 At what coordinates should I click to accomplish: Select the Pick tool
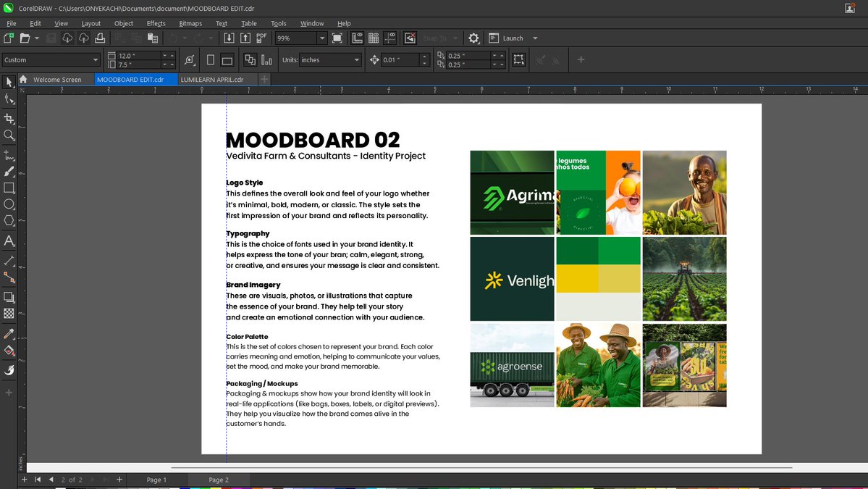[9, 82]
